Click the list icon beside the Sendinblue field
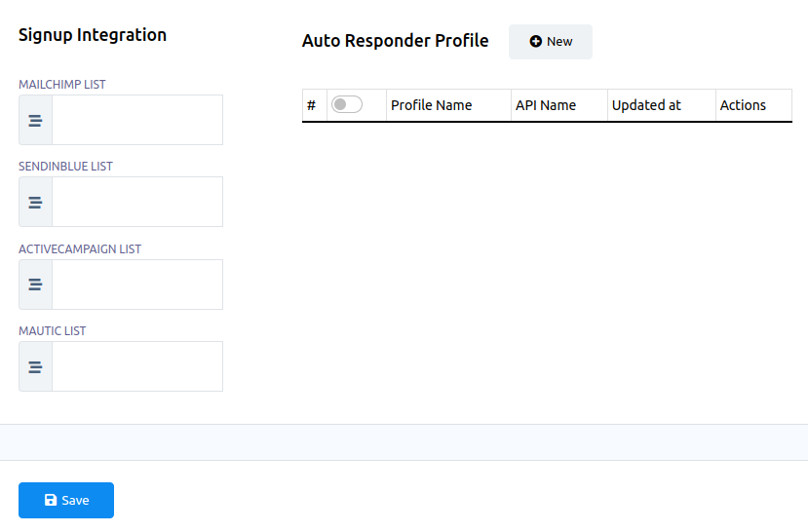The width and height of the screenshot is (808, 532). [35, 202]
